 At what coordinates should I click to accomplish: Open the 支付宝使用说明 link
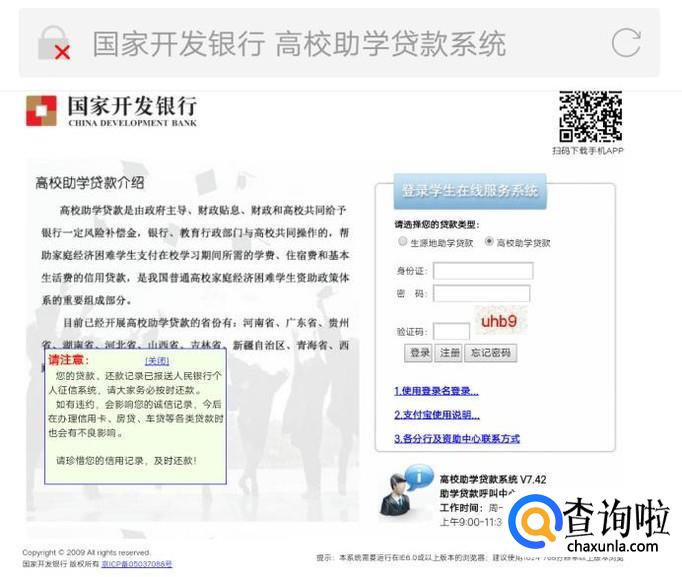pyautogui.click(x=437, y=415)
